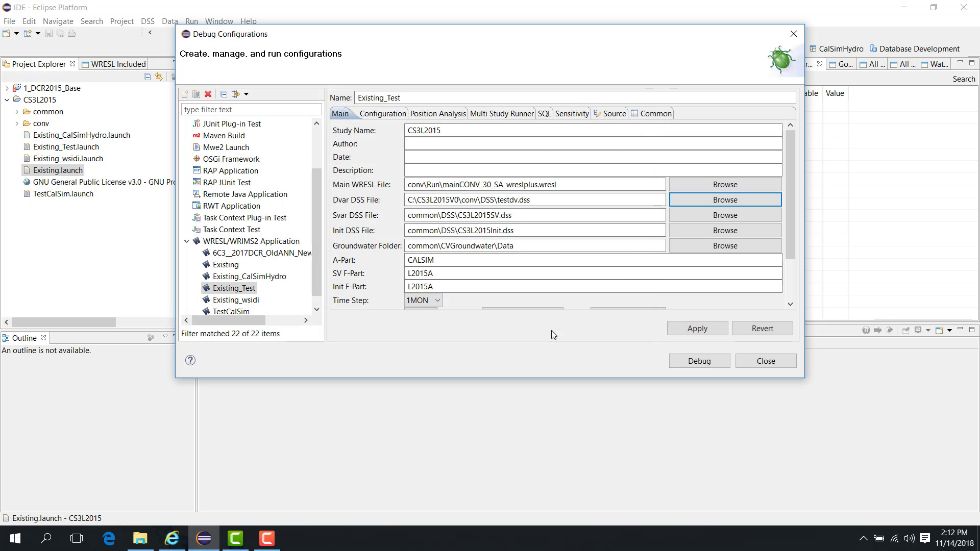Screen dimensions: 980x551
Task: Open Outline view menu triangle
Action: pyautogui.click(x=165, y=337)
